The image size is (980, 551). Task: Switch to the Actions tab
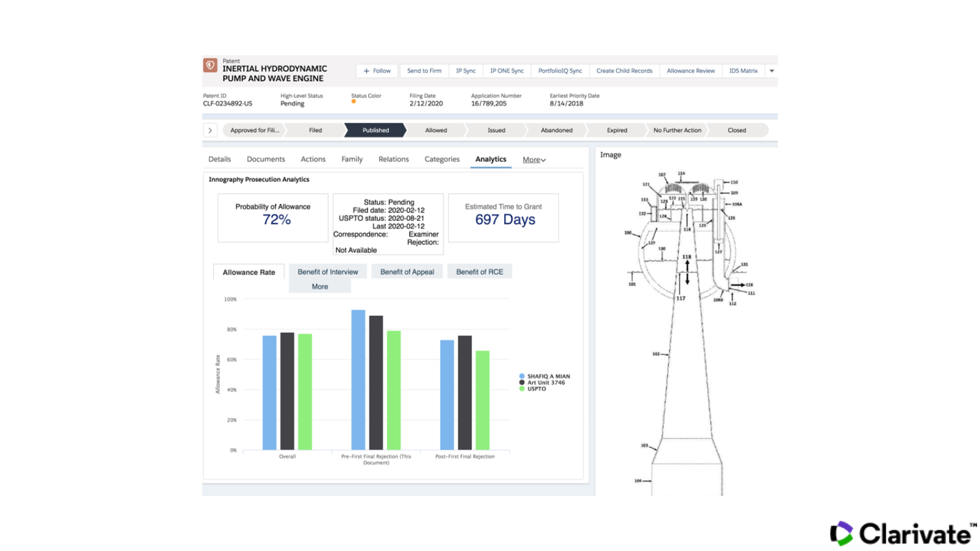coord(313,159)
